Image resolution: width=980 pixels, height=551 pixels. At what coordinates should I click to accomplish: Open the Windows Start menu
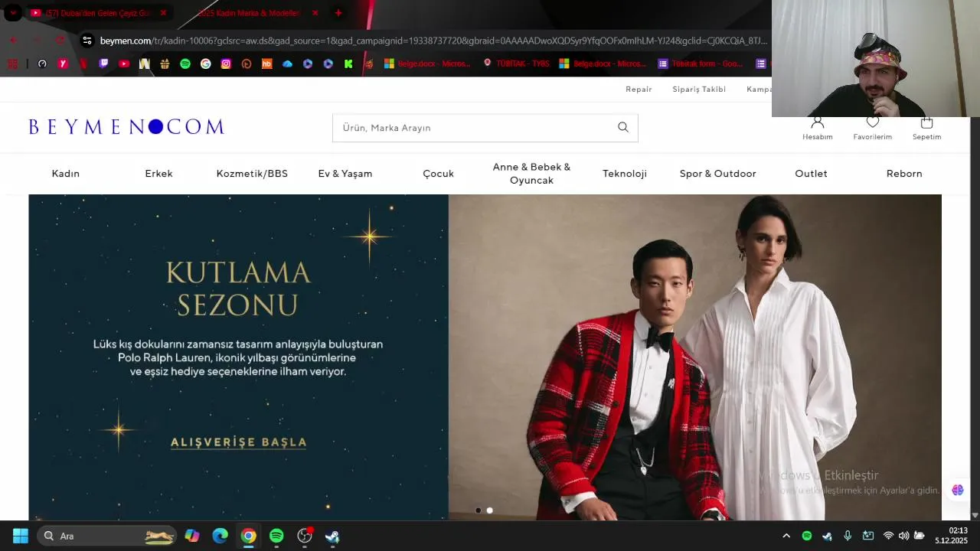click(x=21, y=536)
